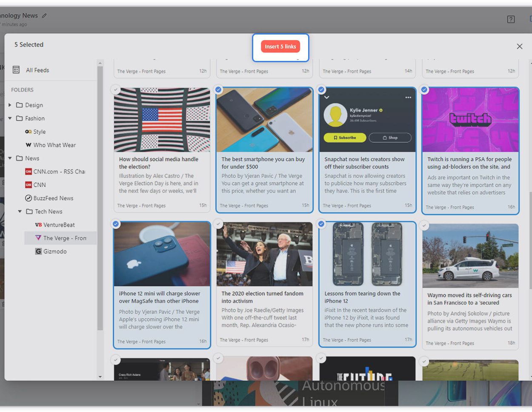The image size is (532, 412).
Task: Collapse the Tech News subfolder arrow
Action: (x=20, y=211)
